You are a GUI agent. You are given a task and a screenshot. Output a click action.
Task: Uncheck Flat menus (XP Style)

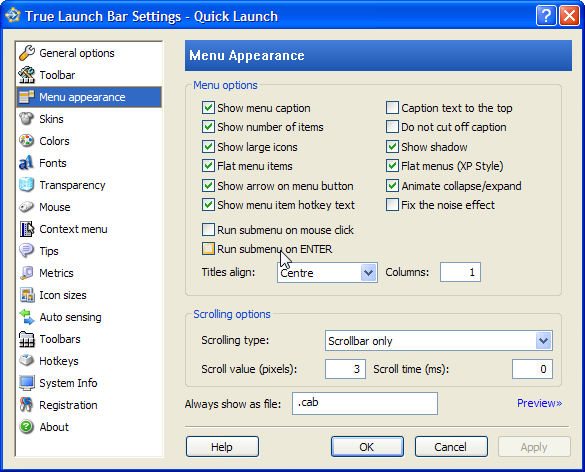tap(392, 166)
